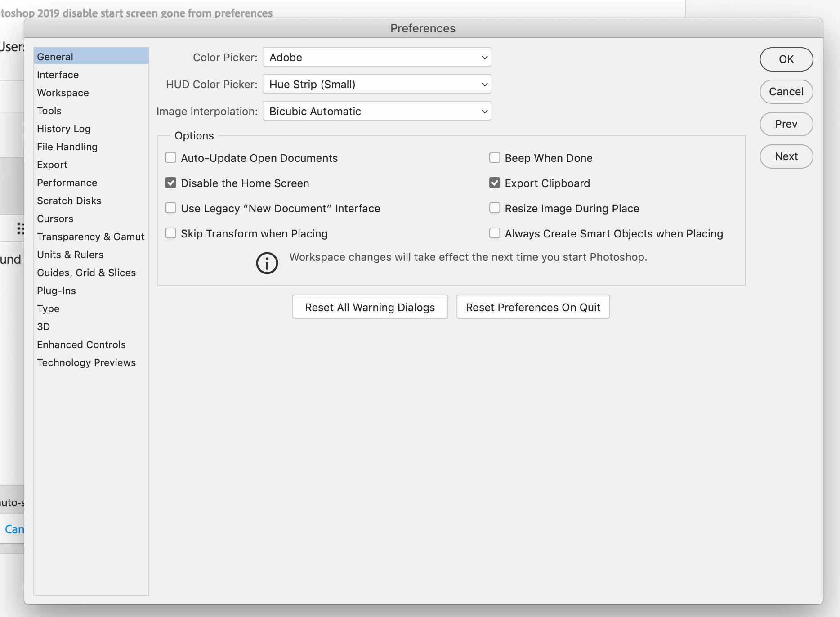Select 3D preferences category

coord(91,326)
